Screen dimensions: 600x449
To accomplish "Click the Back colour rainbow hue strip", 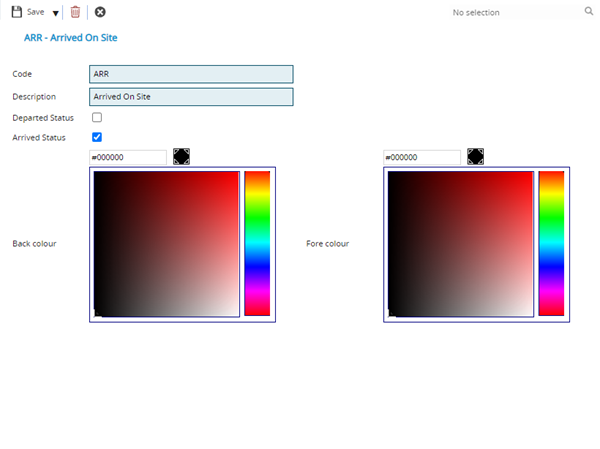I will pyautogui.click(x=257, y=243).
